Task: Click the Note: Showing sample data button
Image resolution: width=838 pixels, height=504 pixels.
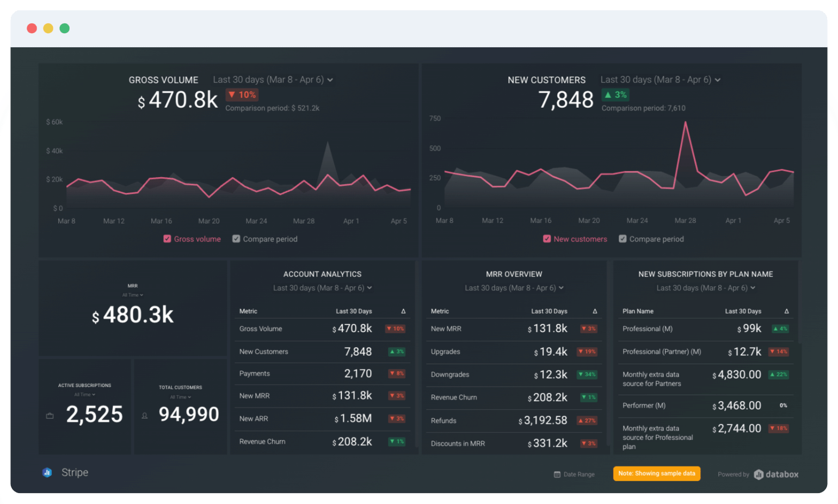Action: [656, 474]
